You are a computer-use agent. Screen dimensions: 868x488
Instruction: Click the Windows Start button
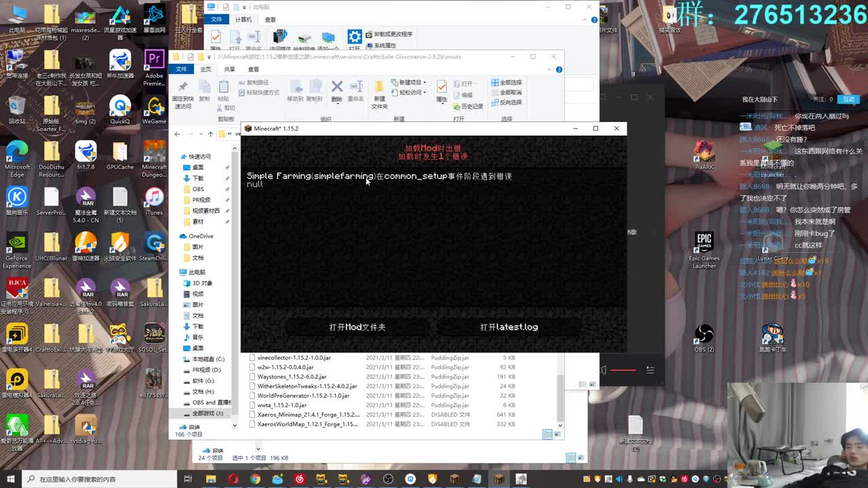pos(11,479)
